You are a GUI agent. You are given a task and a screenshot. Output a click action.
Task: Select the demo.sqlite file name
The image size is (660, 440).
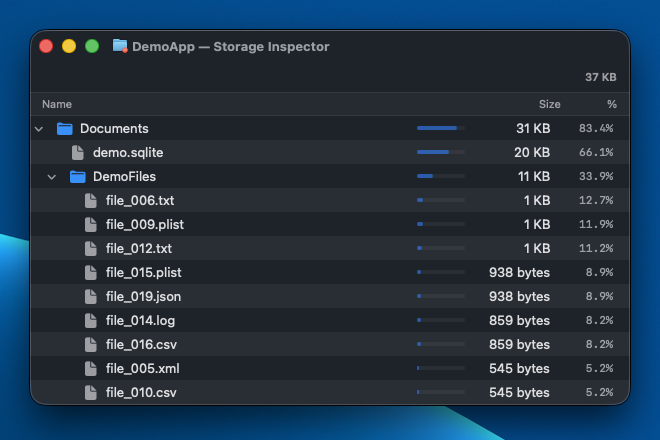(x=128, y=152)
